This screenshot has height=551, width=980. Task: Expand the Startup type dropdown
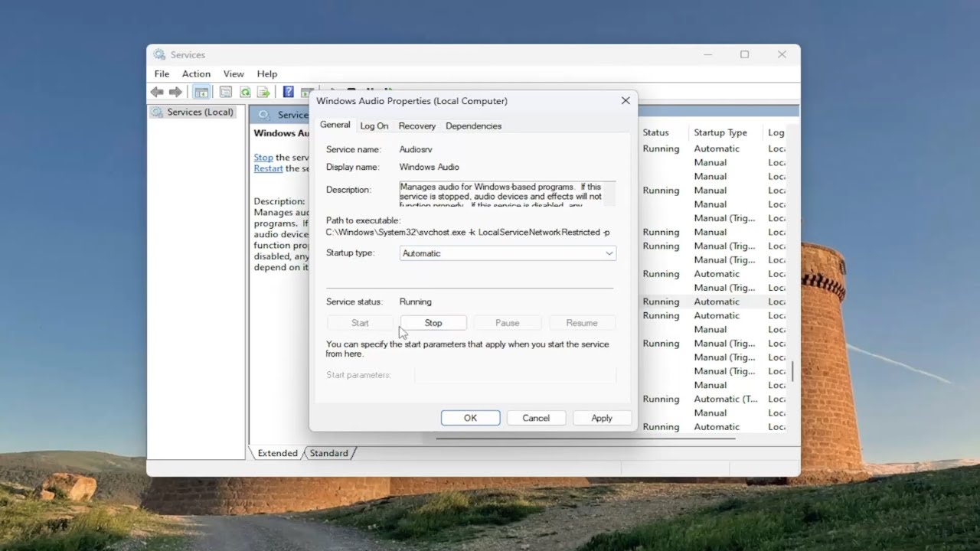pyautogui.click(x=508, y=253)
